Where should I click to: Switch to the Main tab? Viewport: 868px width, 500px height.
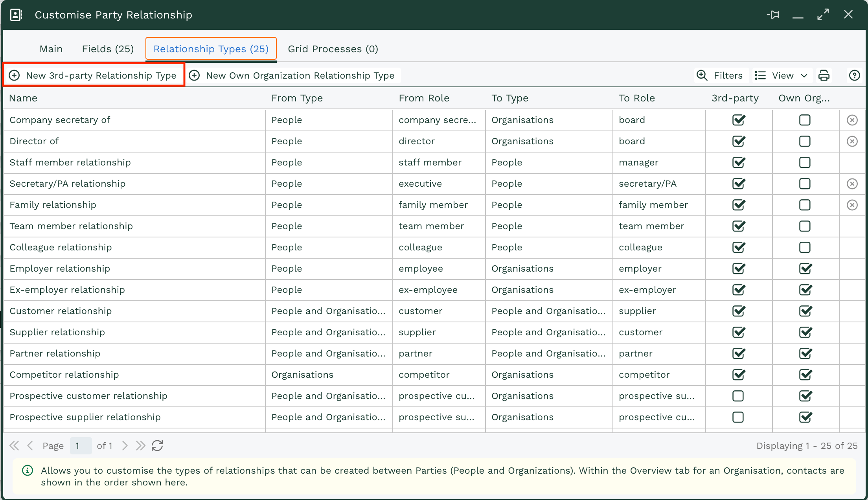[51, 49]
